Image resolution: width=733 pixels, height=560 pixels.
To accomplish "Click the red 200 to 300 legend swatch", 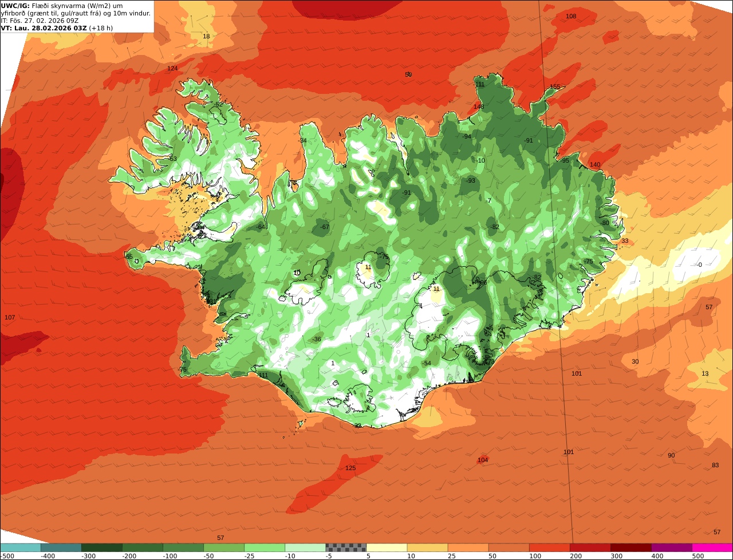I will pyautogui.click(x=590, y=547).
